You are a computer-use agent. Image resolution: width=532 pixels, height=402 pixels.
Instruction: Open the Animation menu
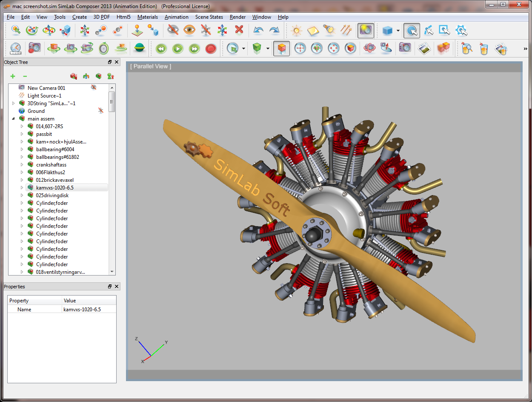click(177, 17)
